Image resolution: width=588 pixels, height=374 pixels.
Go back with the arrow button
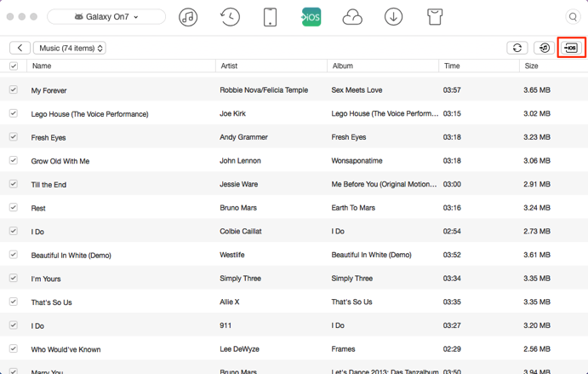[x=20, y=48]
